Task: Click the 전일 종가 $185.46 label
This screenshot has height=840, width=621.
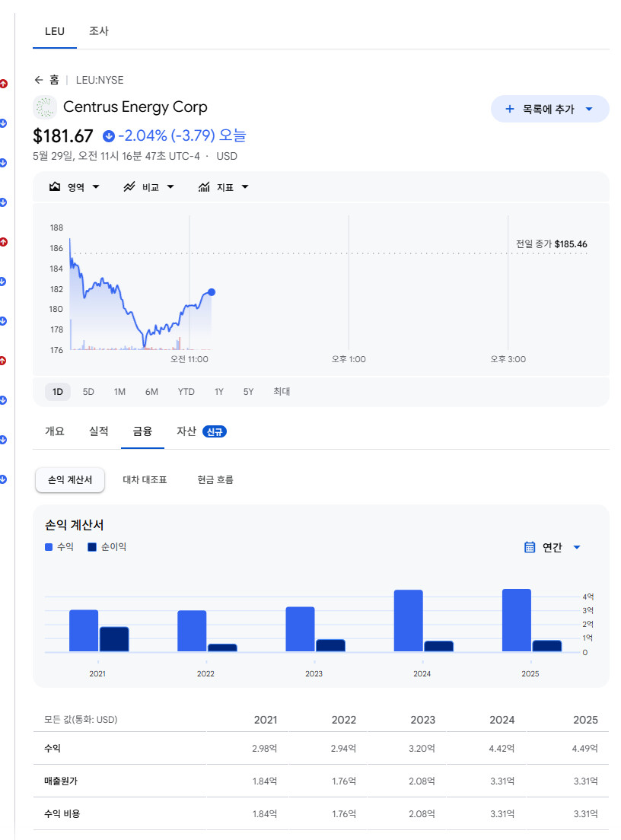Action: [551, 244]
